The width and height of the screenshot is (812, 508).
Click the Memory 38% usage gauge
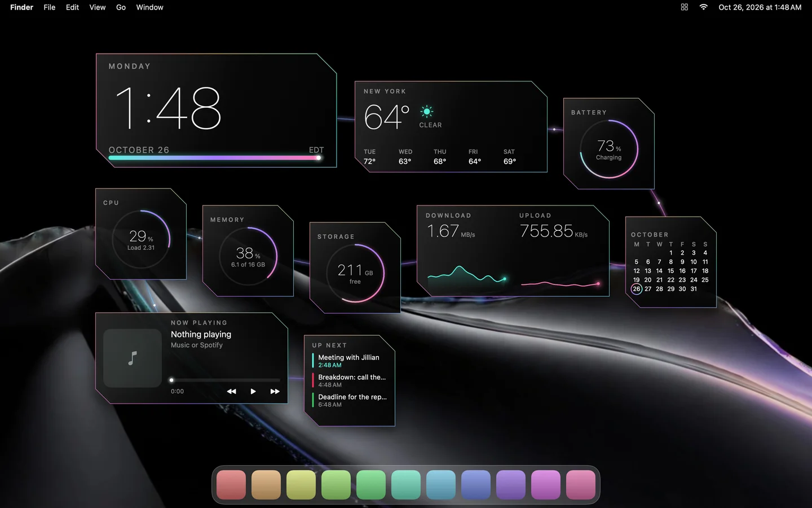(x=248, y=256)
